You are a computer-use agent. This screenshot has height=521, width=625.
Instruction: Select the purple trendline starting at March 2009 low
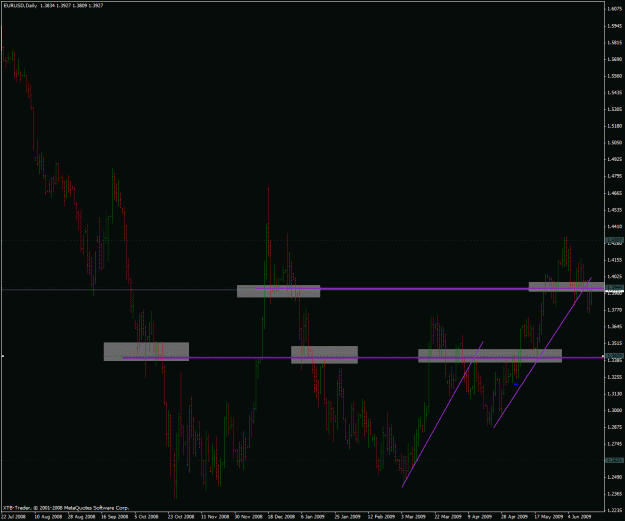[442, 414]
